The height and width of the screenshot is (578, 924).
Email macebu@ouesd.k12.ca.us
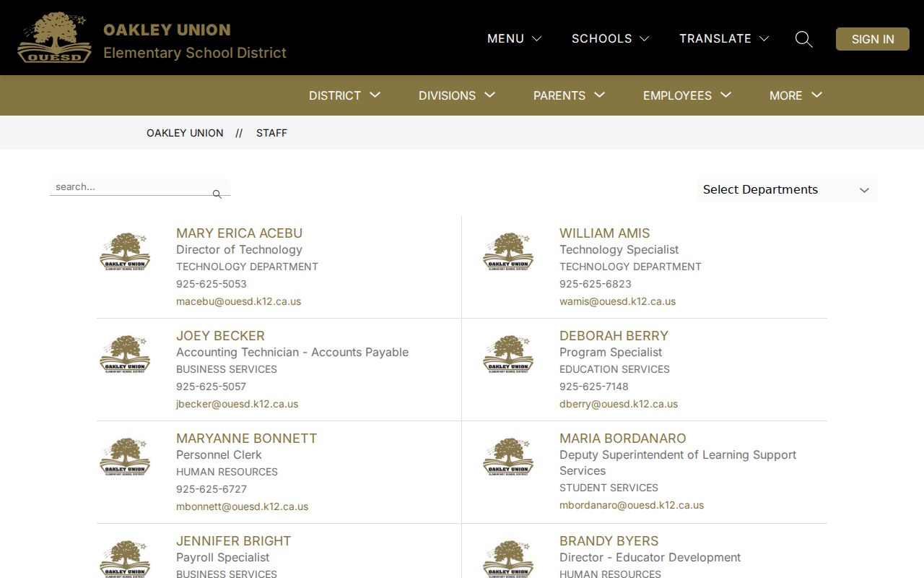[238, 301]
